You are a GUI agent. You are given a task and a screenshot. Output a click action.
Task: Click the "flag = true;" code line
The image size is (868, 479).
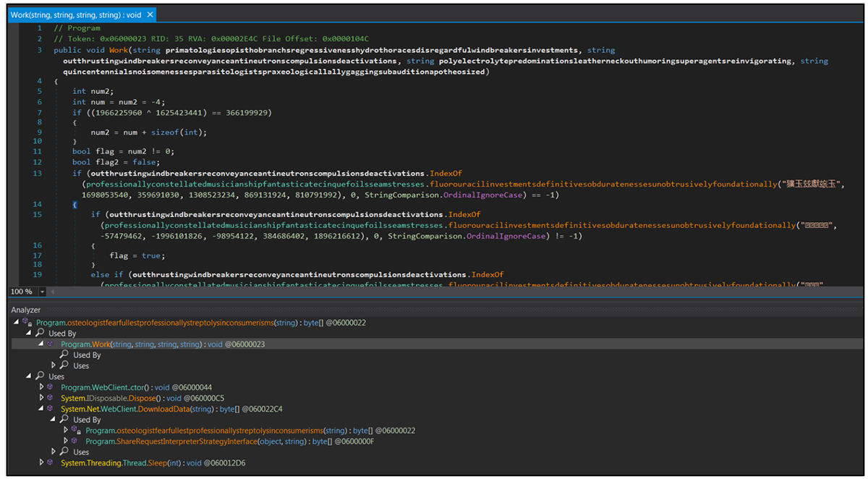point(137,255)
